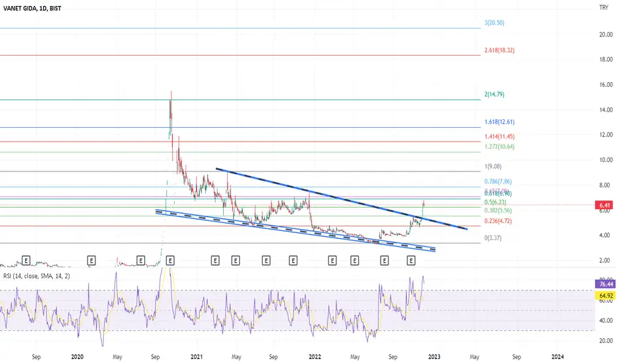Click the 8.00 price axis label
The image size is (617, 364).
click(606, 185)
